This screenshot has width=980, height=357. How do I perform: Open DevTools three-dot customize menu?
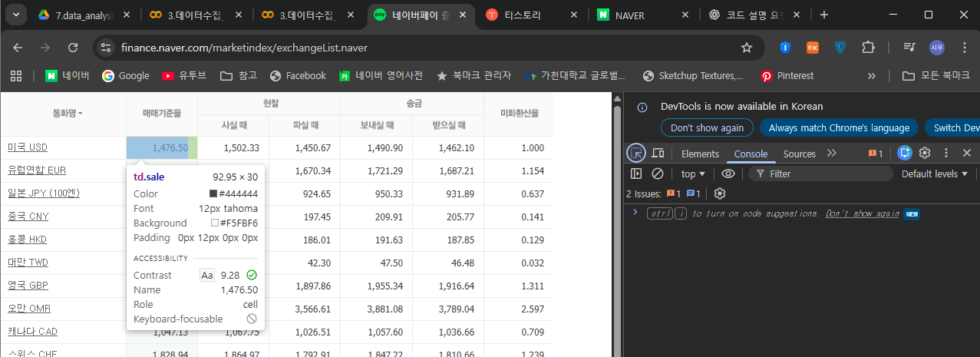(x=946, y=153)
